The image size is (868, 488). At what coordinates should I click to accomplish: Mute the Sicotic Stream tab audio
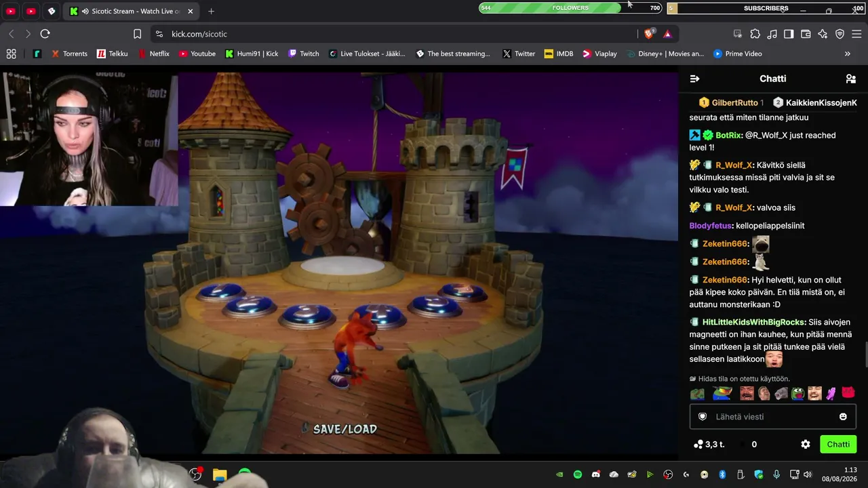[x=85, y=12]
